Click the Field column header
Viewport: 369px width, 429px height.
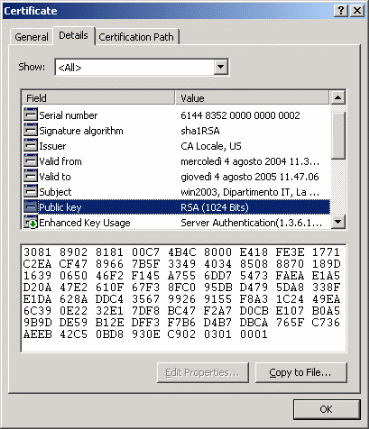(98, 98)
